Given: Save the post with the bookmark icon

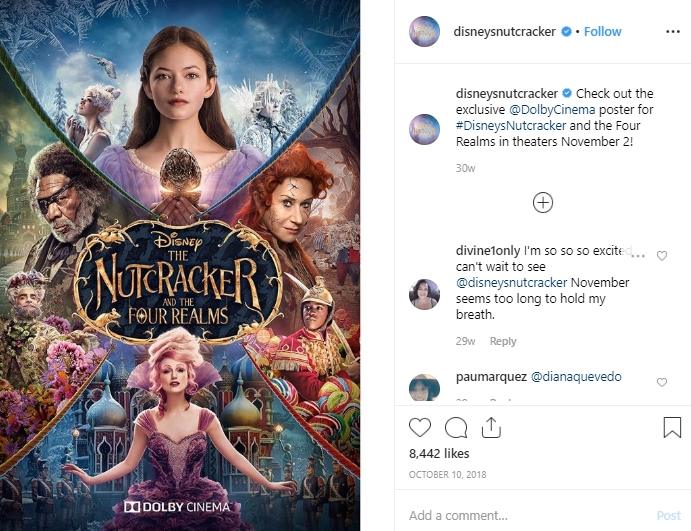Looking at the screenshot, I should click(x=672, y=427).
